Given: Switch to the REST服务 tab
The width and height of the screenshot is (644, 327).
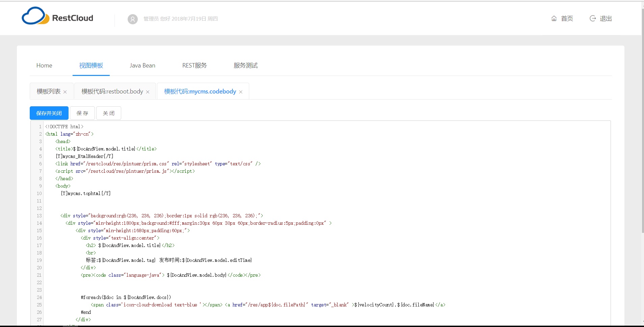Looking at the screenshot, I should pos(194,65).
